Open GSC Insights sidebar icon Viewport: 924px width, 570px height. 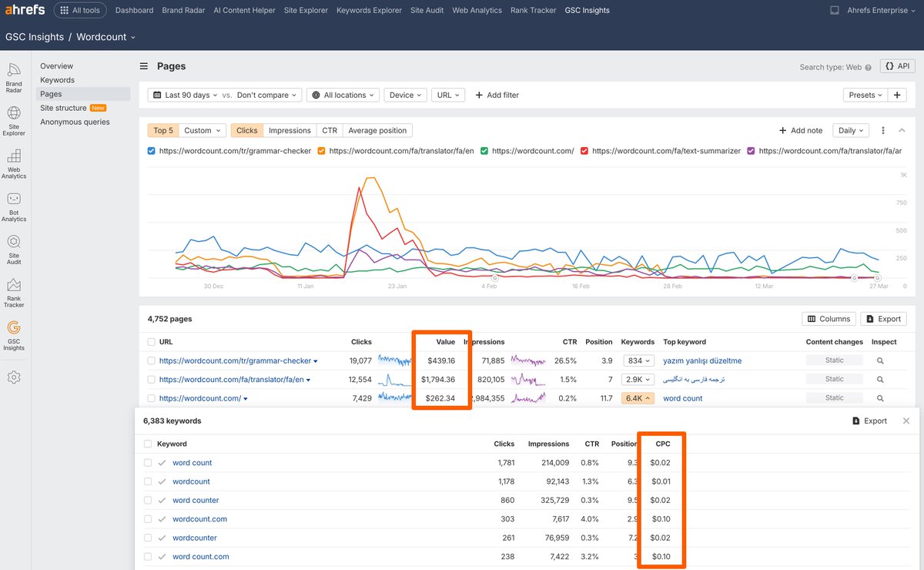[14, 336]
